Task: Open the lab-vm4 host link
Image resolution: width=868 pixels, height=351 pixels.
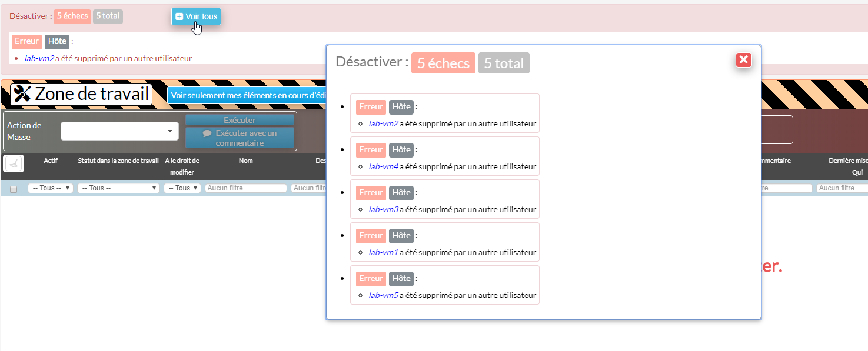Action: coord(383,166)
